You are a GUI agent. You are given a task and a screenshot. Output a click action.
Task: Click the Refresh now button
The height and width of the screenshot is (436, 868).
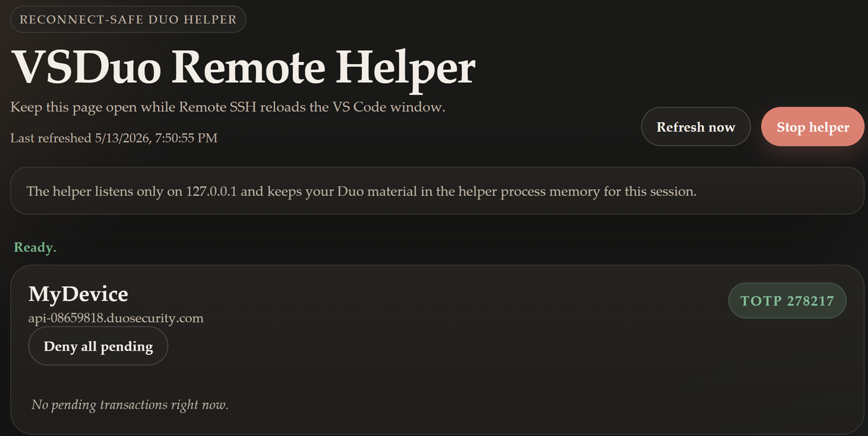[695, 127]
